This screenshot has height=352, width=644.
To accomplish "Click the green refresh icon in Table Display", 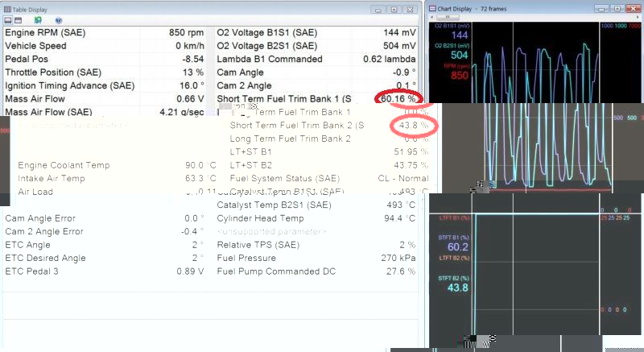I will 38,19.
